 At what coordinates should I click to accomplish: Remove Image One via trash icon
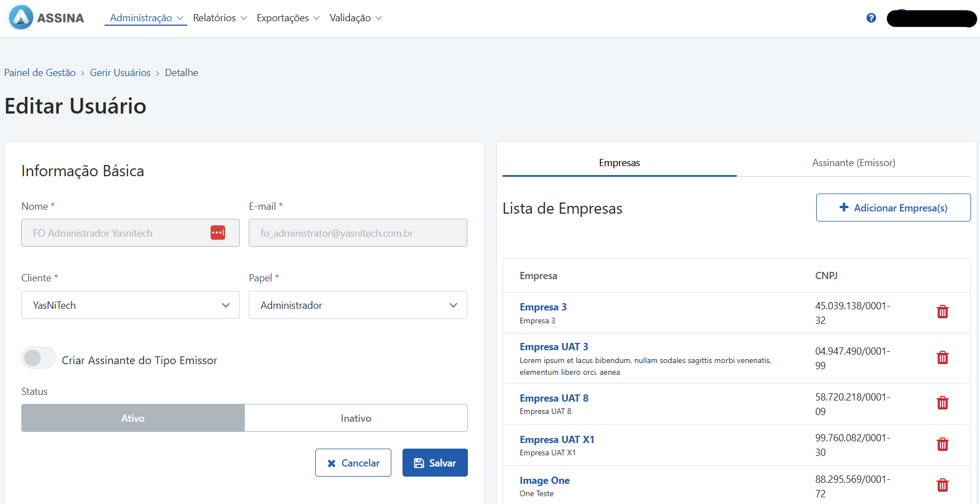pyautogui.click(x=943, y=485)
